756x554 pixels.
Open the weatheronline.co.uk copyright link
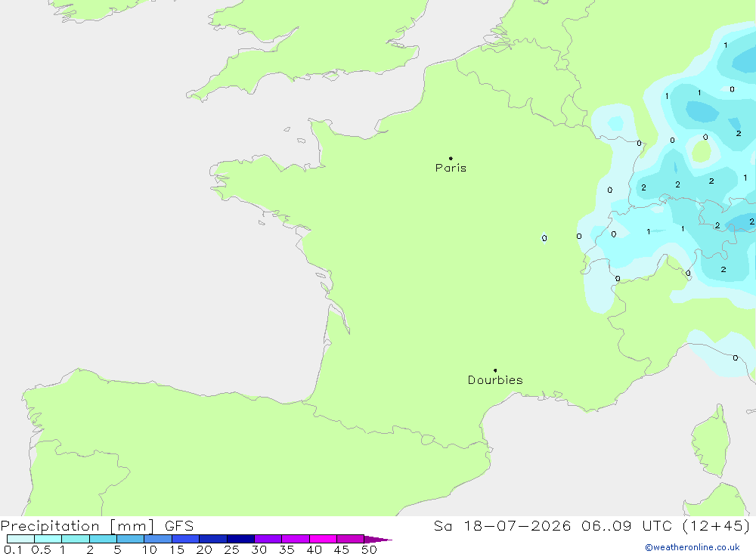click(692, 547)
